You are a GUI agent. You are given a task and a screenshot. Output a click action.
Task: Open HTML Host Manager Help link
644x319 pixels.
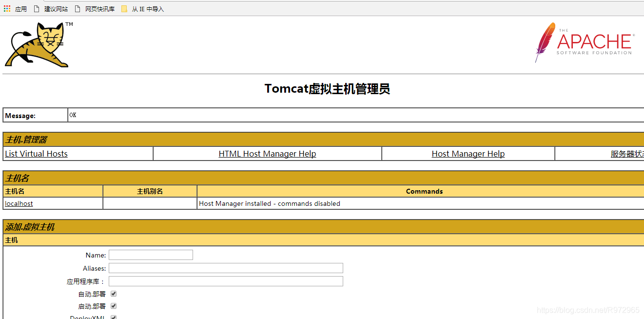pyautogui.click(x=267, y=154)
